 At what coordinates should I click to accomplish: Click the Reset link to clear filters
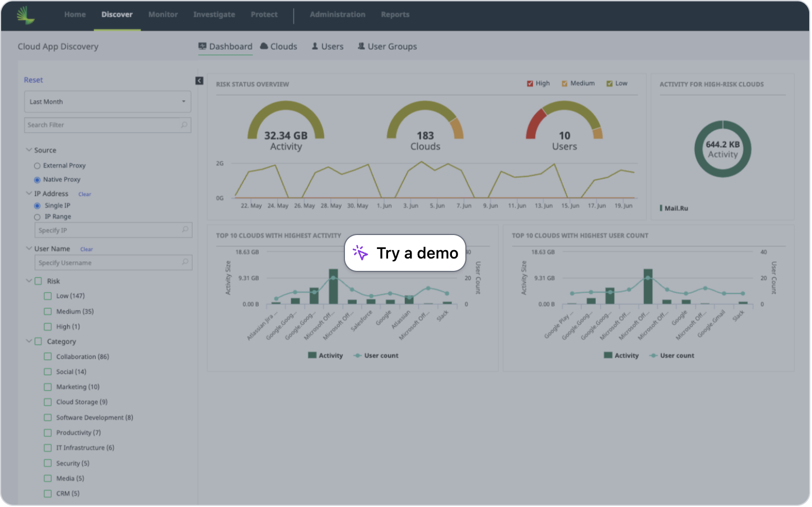point(33,80)
